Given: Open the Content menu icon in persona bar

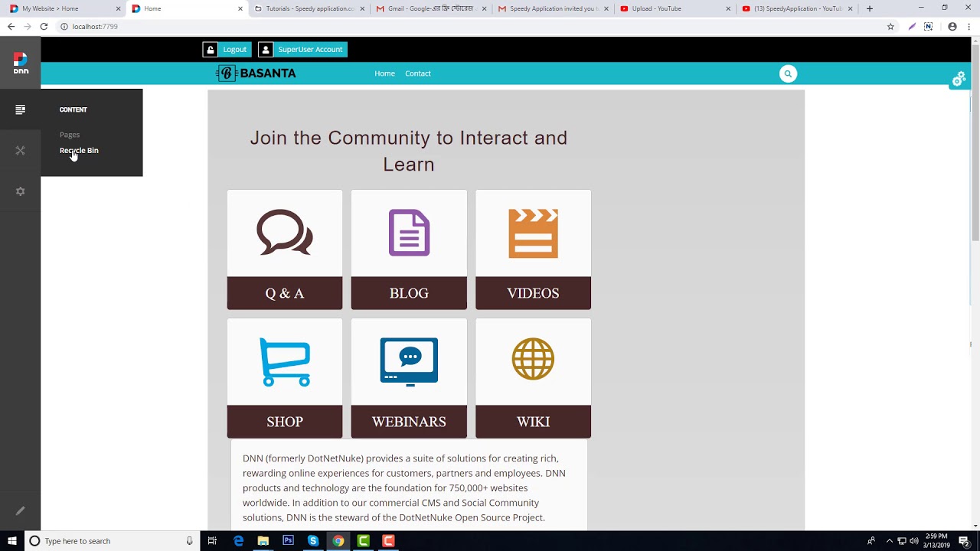Looking at the screenshot, I should tap(21, 109).
